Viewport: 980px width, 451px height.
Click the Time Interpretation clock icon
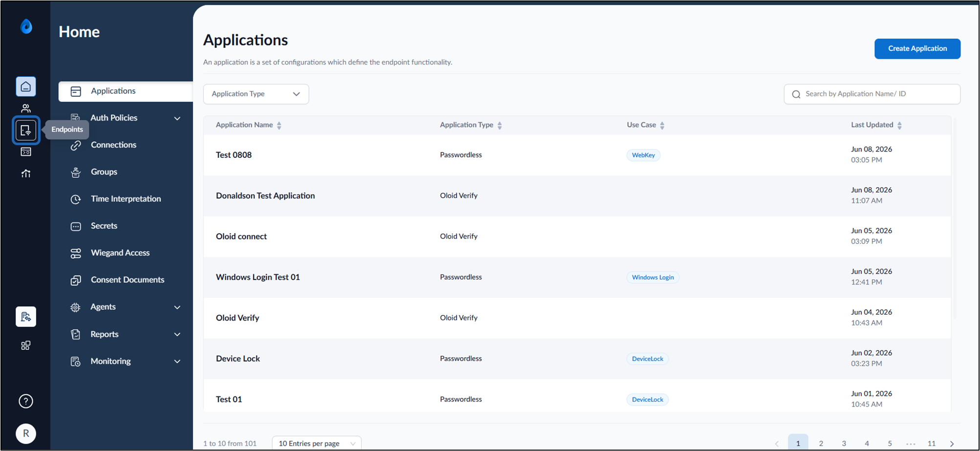(76, 199)
